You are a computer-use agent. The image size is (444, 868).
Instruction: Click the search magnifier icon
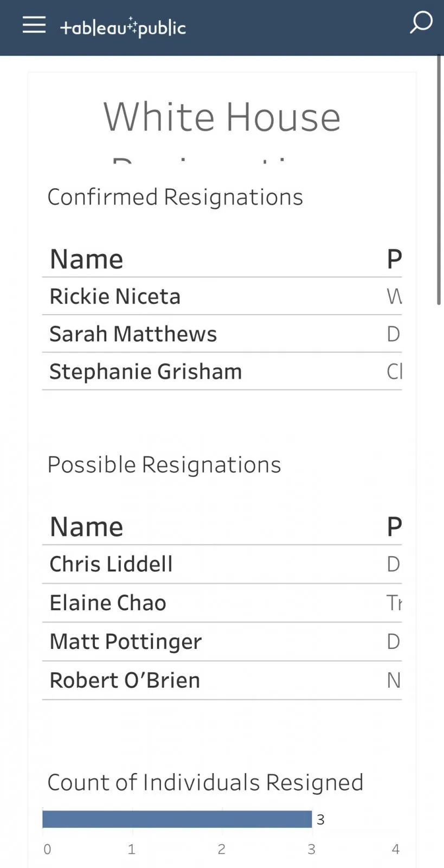421,23
